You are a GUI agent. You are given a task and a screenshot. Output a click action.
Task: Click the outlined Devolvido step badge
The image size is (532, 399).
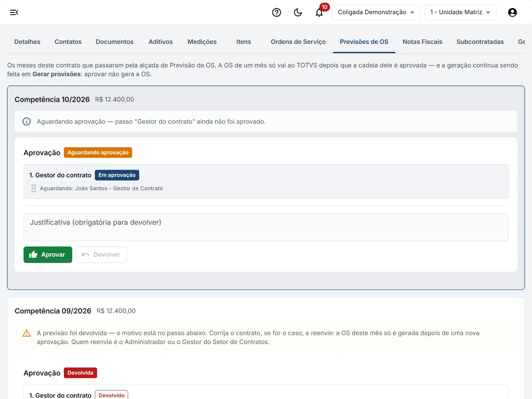click(x=111, y=395)
